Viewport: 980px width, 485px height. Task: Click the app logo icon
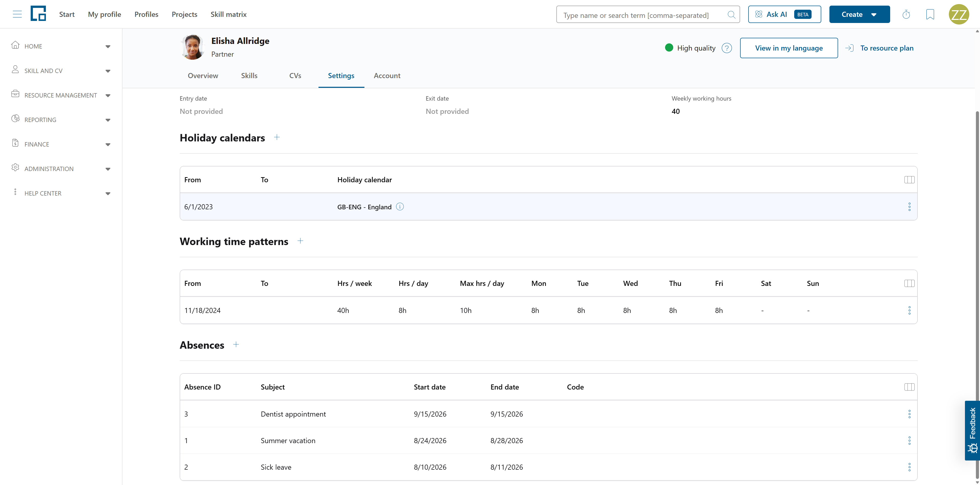pos(38,14)
